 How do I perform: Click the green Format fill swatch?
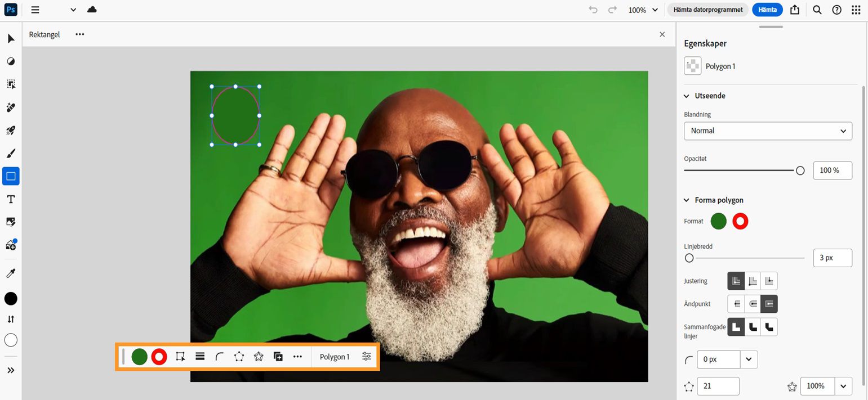tap(718, 221)
